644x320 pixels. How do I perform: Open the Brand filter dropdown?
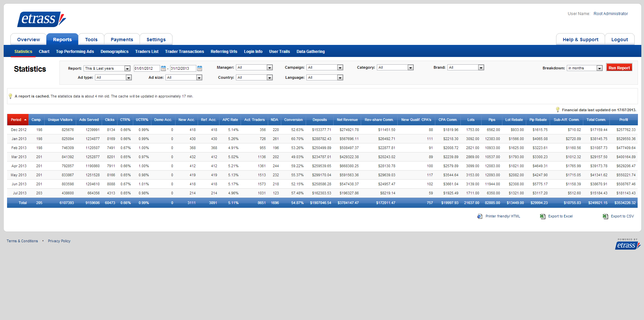(x=481, y=68)
